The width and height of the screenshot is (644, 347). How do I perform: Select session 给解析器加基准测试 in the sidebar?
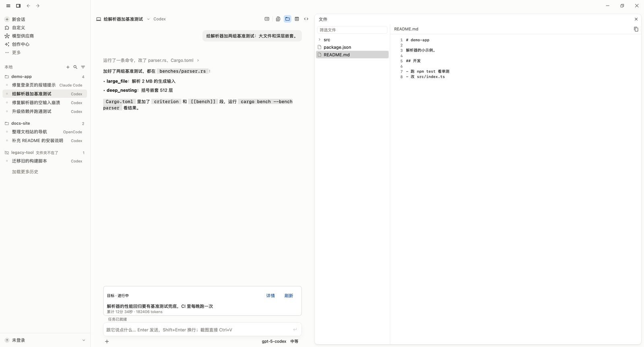(x=45, y=94)
